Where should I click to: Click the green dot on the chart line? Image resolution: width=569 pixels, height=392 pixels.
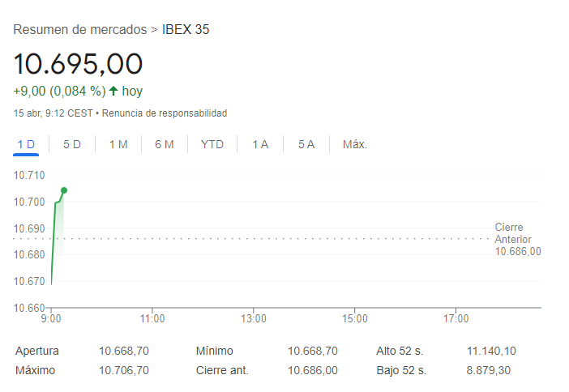[64, 190]
